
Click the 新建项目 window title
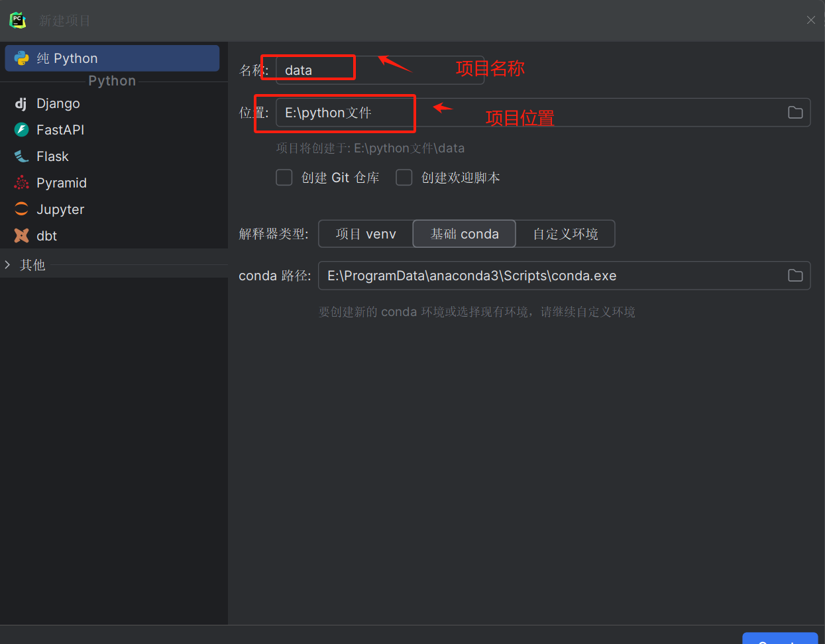[64, 21]
